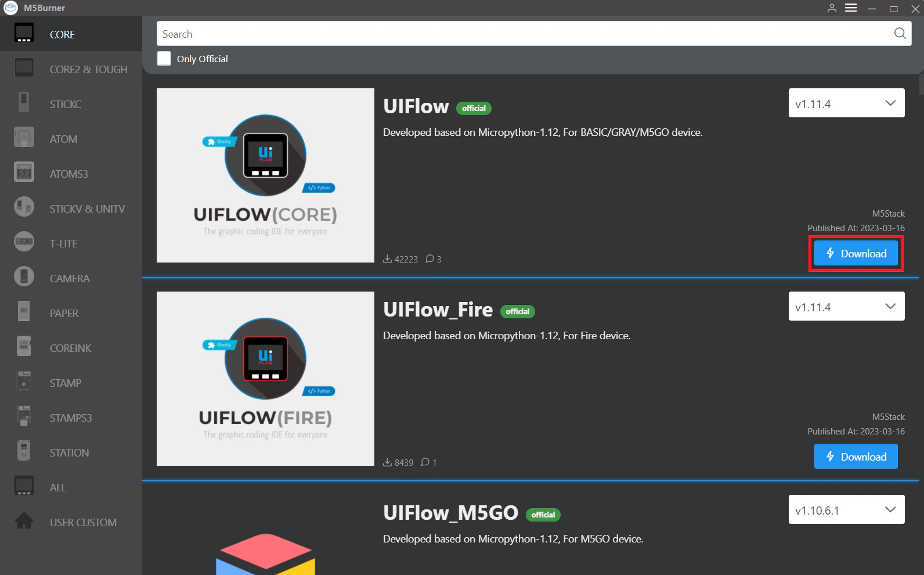Click the official badge next to UIFlow_M5GO
924x575 pixels.
(x=543, y=515)
